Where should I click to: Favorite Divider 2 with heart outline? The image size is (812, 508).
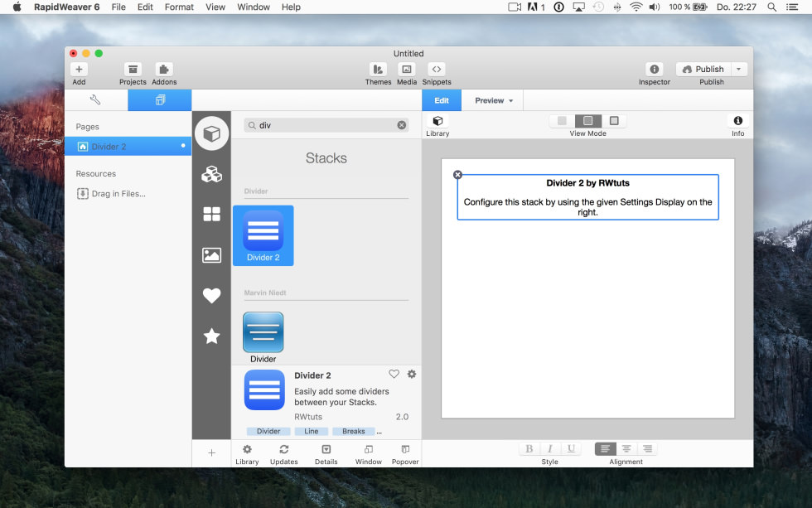click(x=394, y=374)
